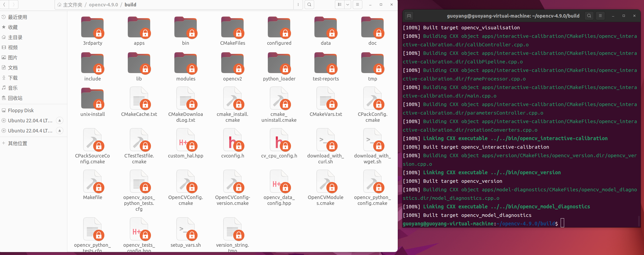Select the OpenCVConfig.cmake file
The width and height of the screenshot is (644, 255).
point(186,188)
